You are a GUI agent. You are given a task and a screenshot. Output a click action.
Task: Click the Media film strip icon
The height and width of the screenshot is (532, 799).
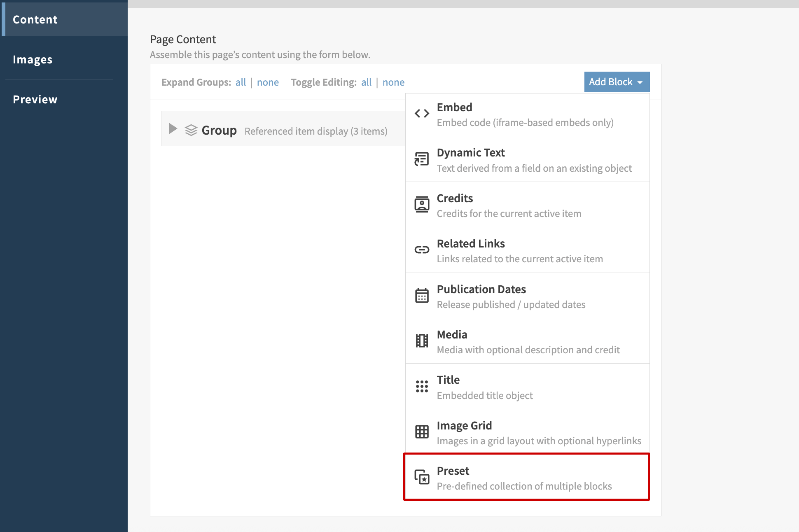(422, 341)
